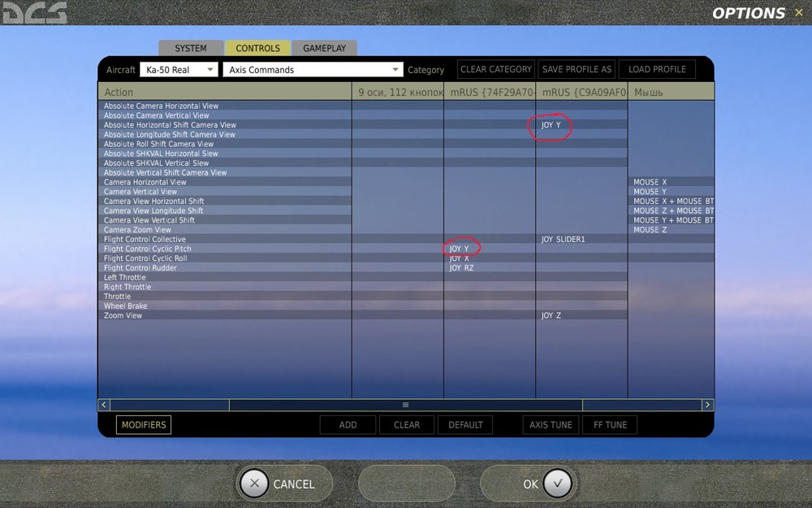This screenshot has height=508, width=812.
Task: Click MOUSE Y cell for Camera Vertical View
Action: click(672, 191)
